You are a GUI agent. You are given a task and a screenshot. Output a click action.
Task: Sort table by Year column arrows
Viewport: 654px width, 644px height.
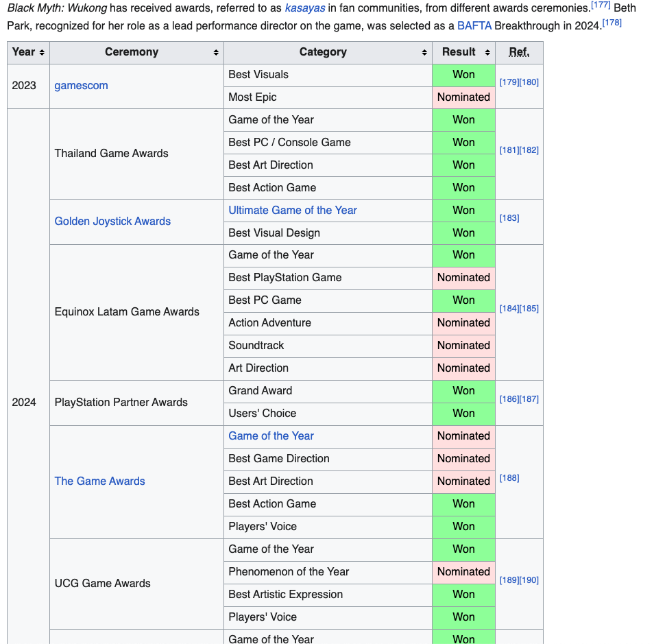[x=42, y=53]
